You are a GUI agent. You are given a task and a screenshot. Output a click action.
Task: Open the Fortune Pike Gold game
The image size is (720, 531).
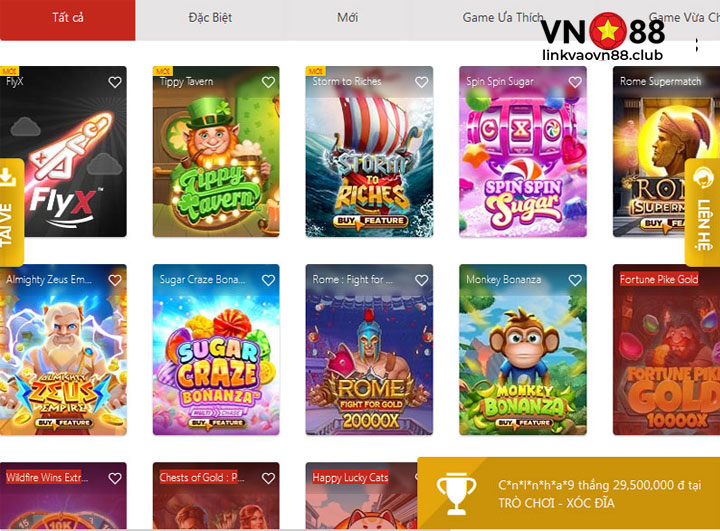(x=666, y=350)
